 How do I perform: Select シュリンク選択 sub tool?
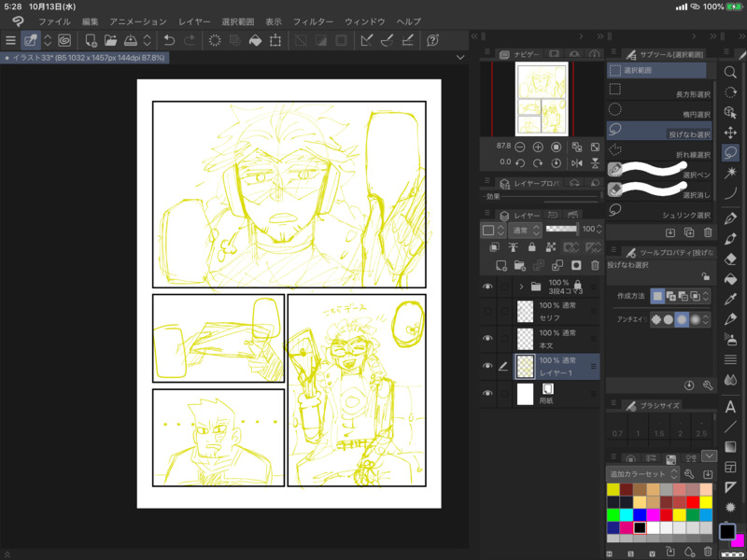659,211
